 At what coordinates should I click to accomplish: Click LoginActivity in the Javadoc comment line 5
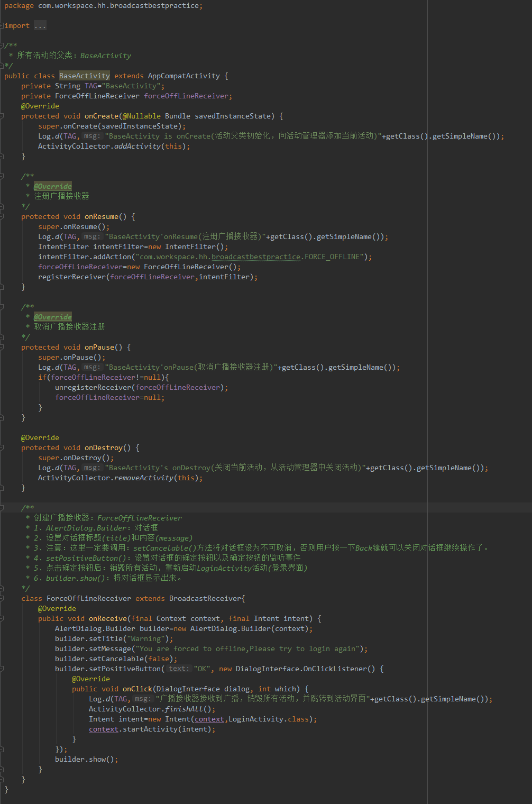224,568
